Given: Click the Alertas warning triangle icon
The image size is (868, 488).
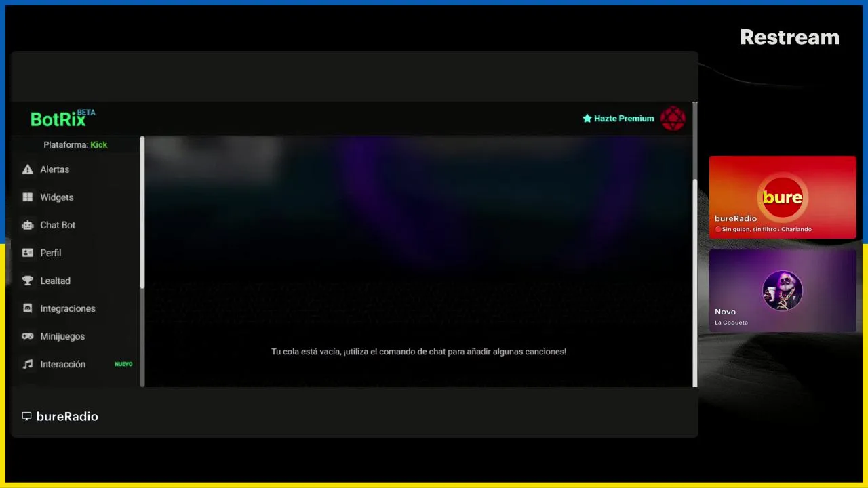Looking at the screenshot, I should (27, 169).
